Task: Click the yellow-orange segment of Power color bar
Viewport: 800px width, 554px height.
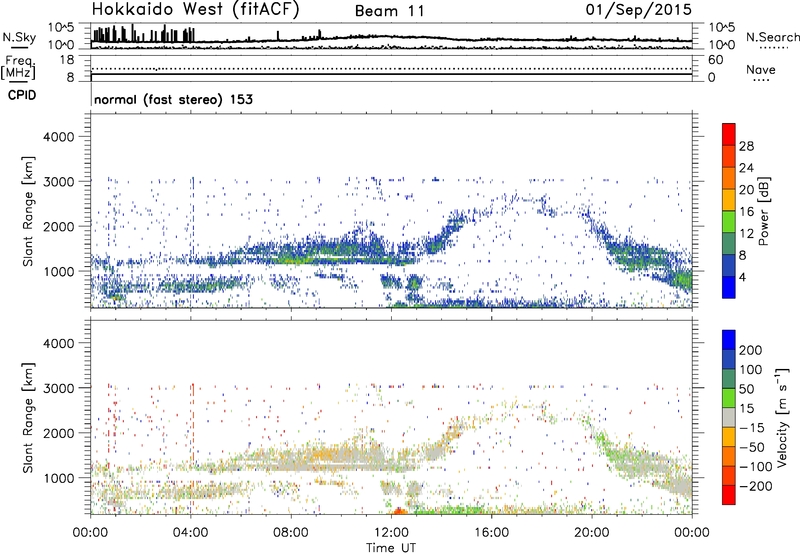Action: click(x=729, y=199)
